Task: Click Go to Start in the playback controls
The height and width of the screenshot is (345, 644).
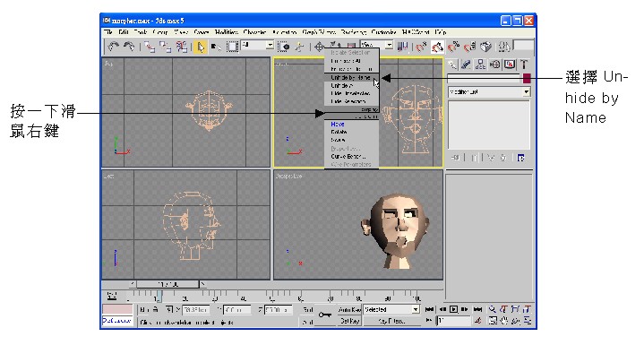Action: [430, 309]
